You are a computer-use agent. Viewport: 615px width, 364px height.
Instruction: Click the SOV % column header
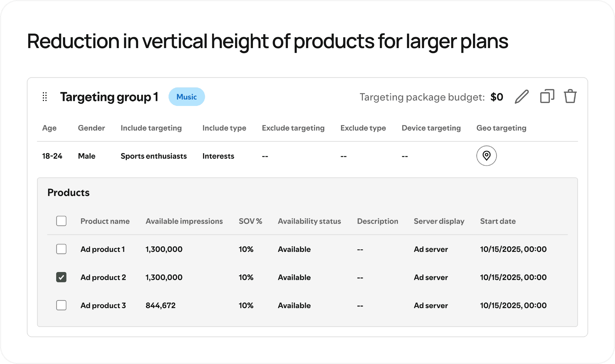(250, 221)
